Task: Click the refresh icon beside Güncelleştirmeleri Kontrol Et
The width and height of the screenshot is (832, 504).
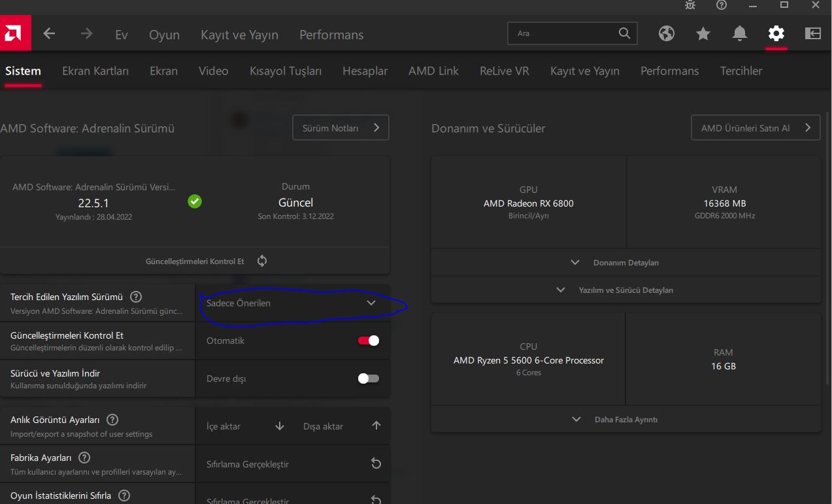Action: 262,261
